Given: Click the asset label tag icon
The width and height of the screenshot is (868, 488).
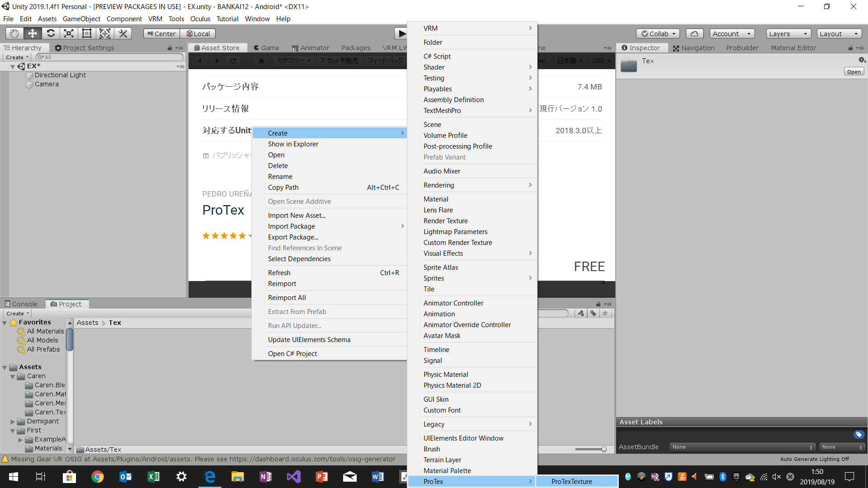Looking at the screenshot, I should 859,434.
